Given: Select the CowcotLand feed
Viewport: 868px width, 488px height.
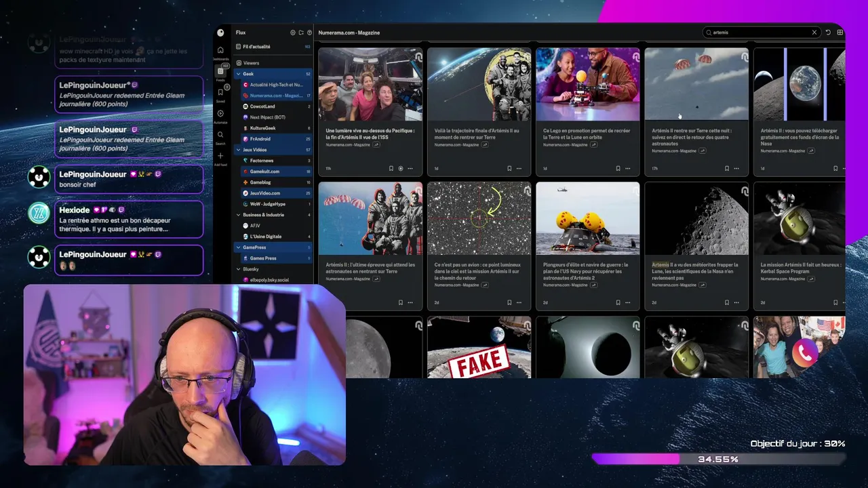Looking at the screenshot, I should coord(277,106).
